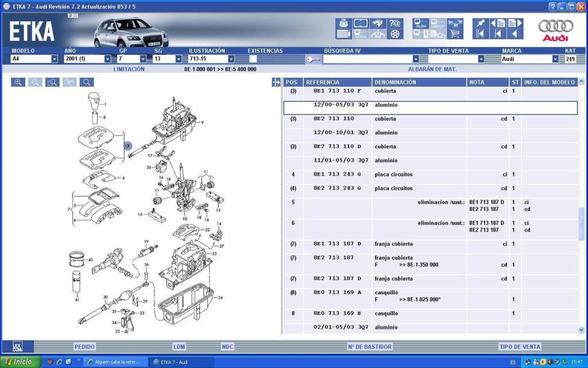Click the POS column header
This screenshot has height=368, width=588.
292,82
